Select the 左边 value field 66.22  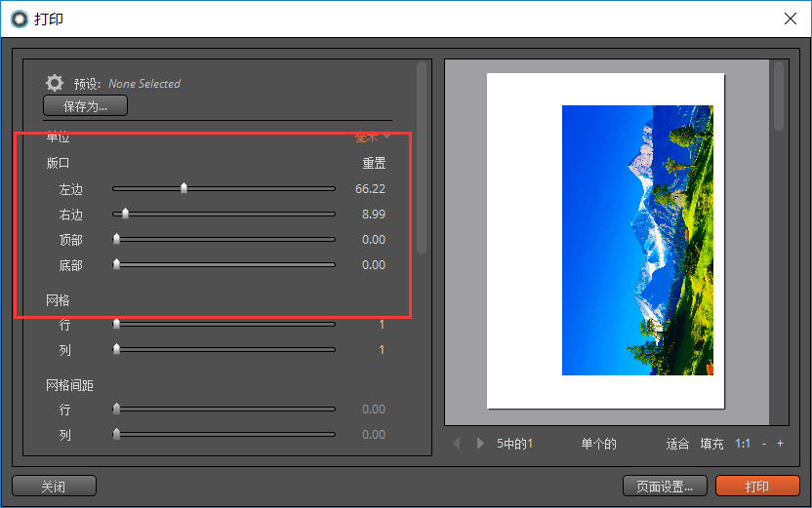tap(370, 189)
